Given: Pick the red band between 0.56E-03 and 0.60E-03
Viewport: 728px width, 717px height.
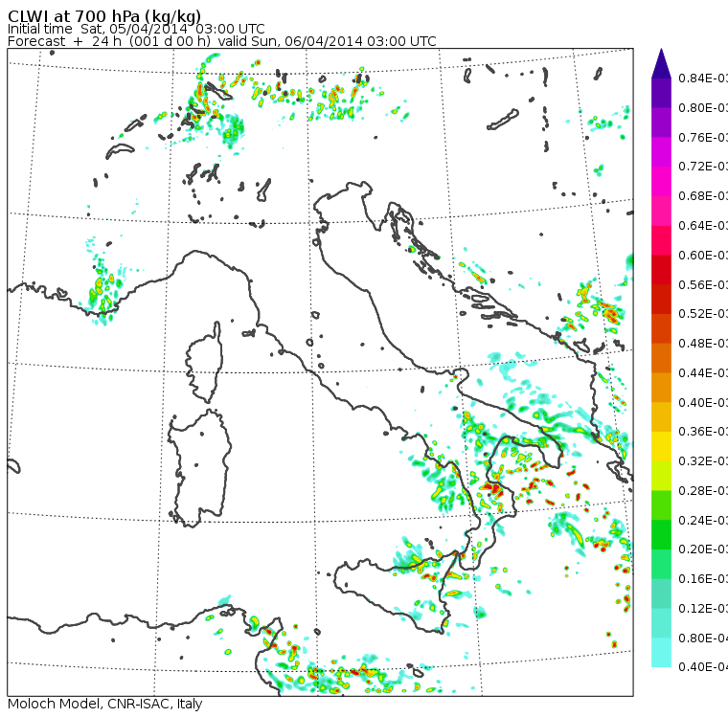Looking at the screenshot, I should (x=661, y=270).
